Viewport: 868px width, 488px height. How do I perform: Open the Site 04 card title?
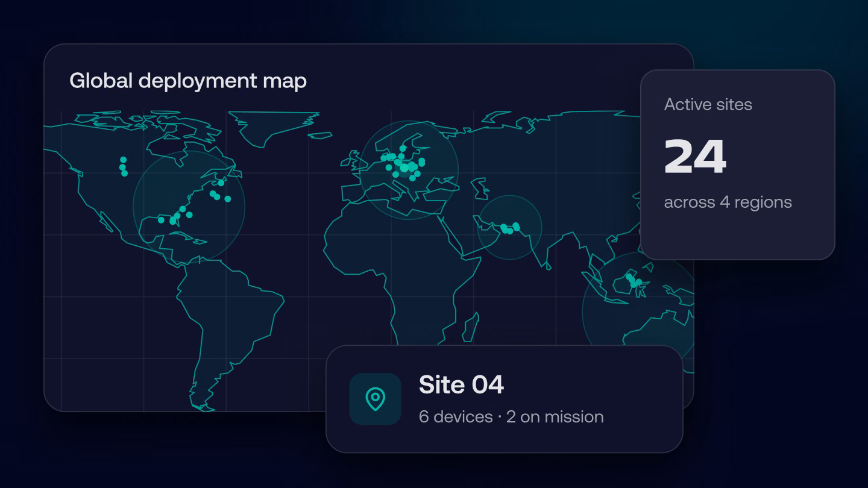(x=461, y=385)
